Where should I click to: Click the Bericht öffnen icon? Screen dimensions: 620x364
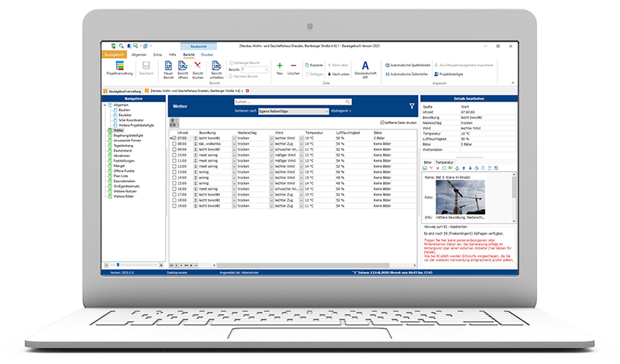(183, 70)
